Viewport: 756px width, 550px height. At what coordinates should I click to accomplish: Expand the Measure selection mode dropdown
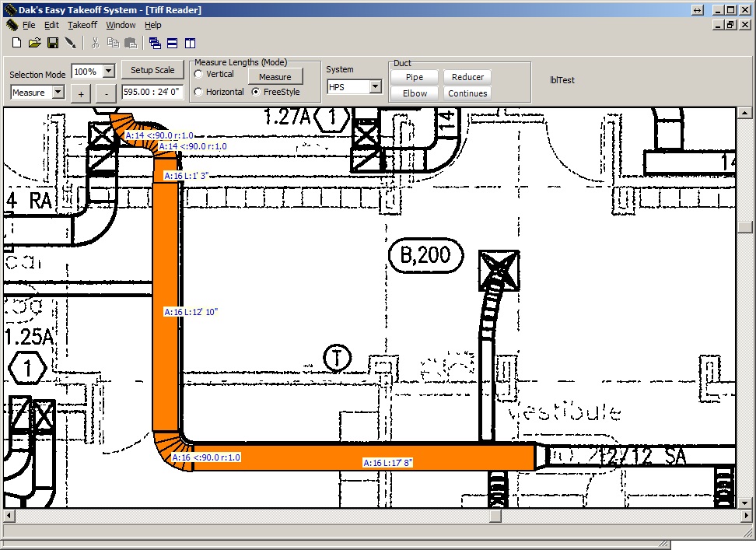(58, 93)
